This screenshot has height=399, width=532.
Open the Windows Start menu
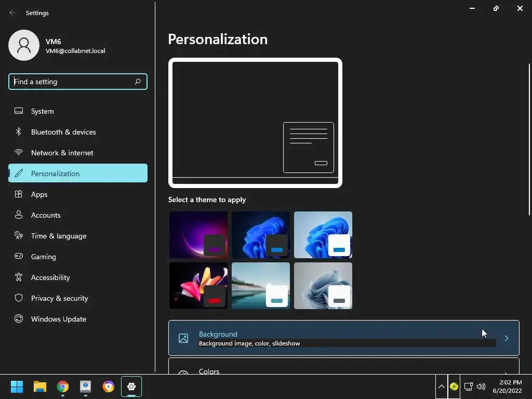[x=17, y=387]
